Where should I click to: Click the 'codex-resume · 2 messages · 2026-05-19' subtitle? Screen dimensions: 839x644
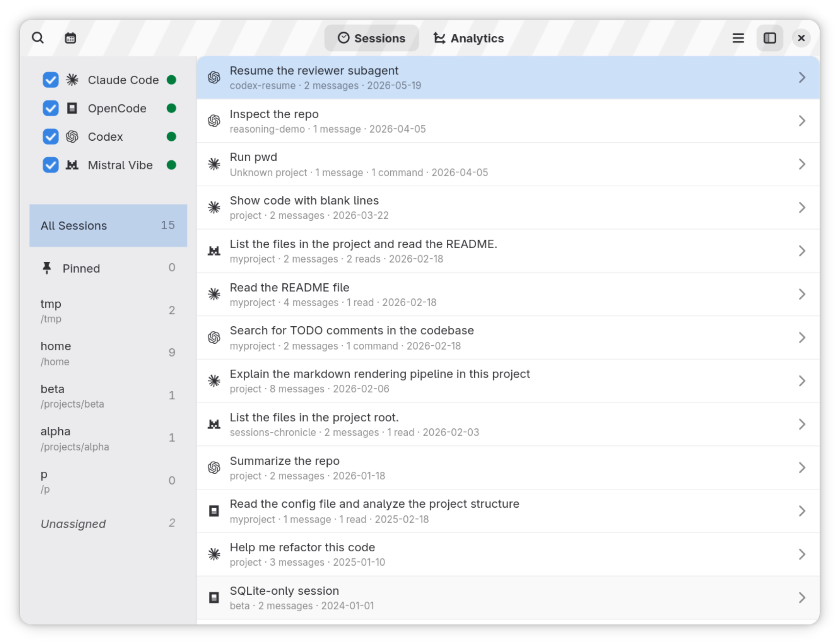coord(325,86)
